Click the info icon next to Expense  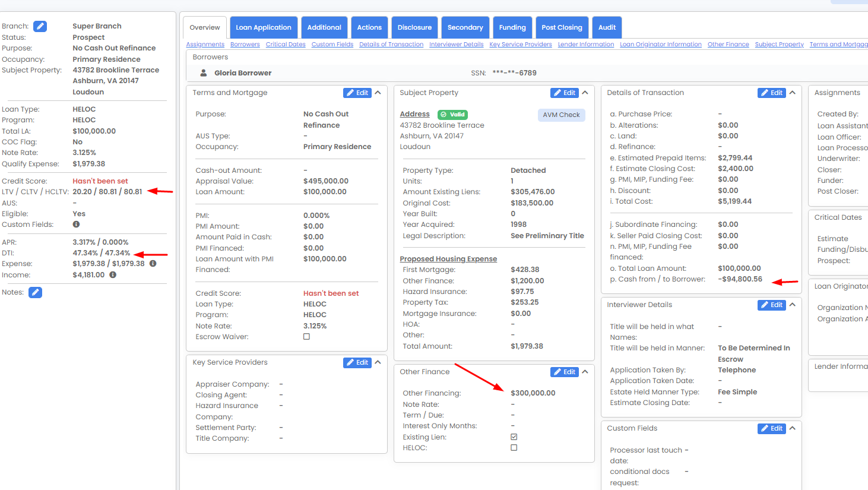click(x=153, y=264)
